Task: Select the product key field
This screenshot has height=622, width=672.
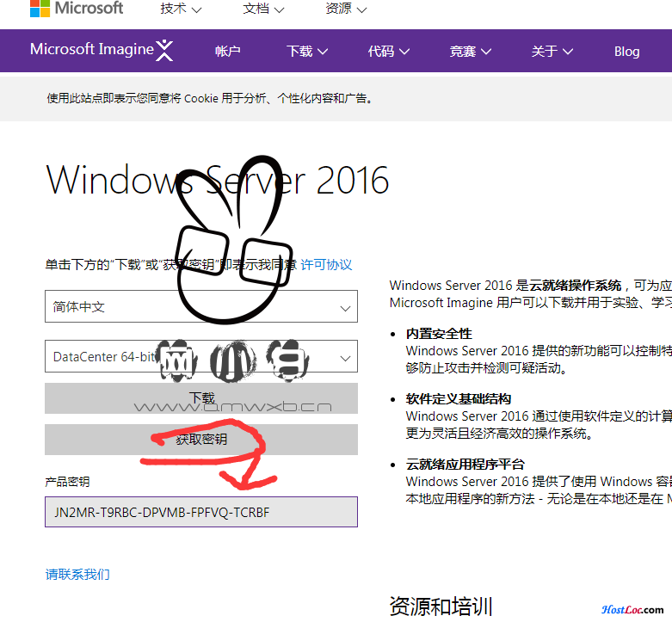Action: click(201, 512)
